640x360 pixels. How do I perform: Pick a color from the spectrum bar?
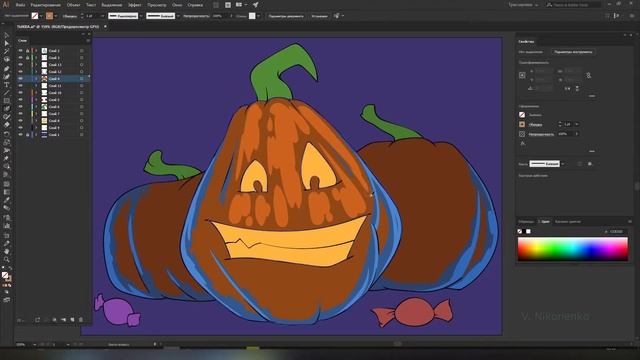click(573, 249)
